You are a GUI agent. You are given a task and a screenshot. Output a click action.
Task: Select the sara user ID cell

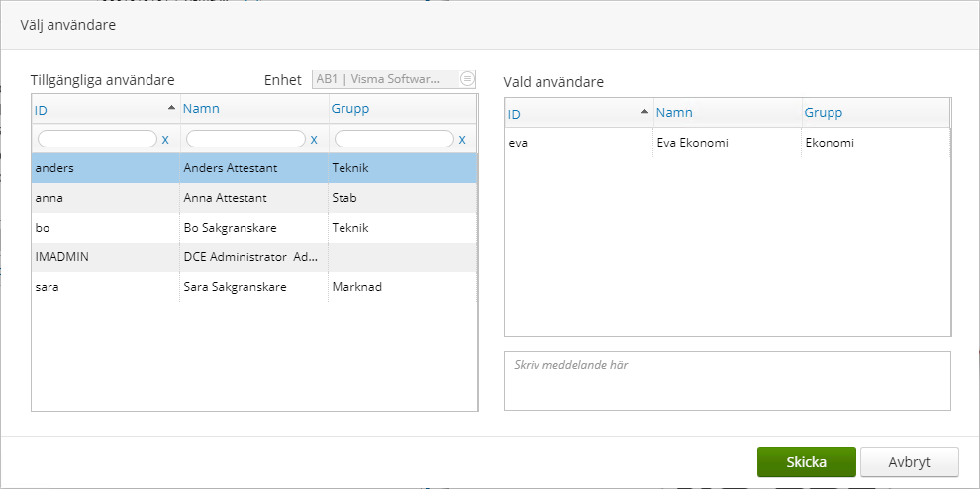coord(106,287)
